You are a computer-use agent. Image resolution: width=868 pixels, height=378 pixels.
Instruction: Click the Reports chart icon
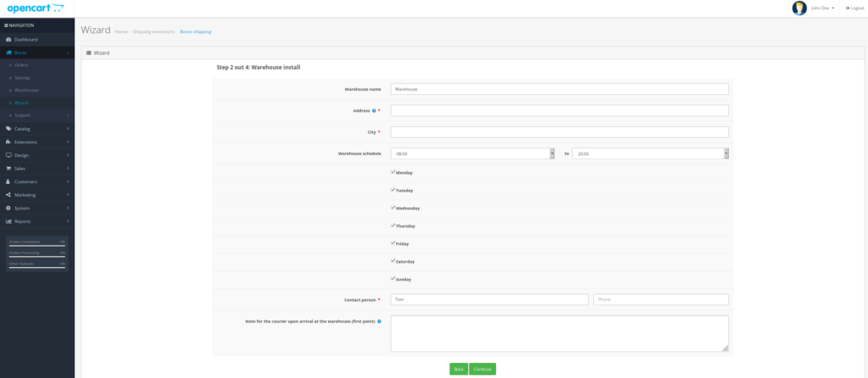(x=8, y=221)
